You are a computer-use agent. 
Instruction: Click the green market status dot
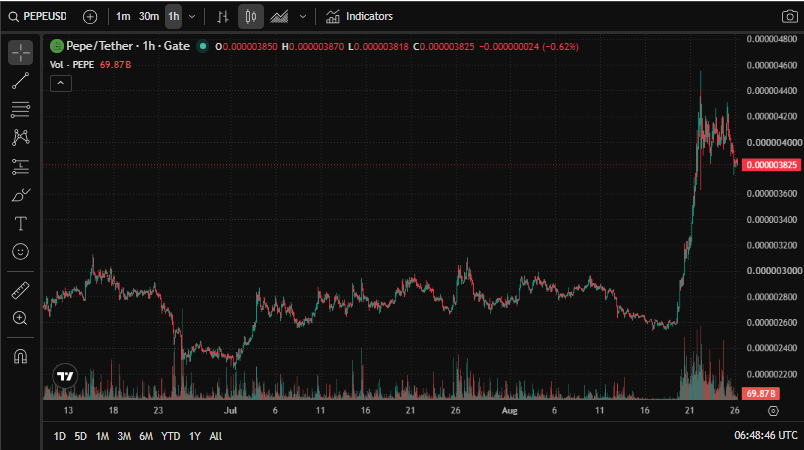pyautogui.click(x=203, y=46)
